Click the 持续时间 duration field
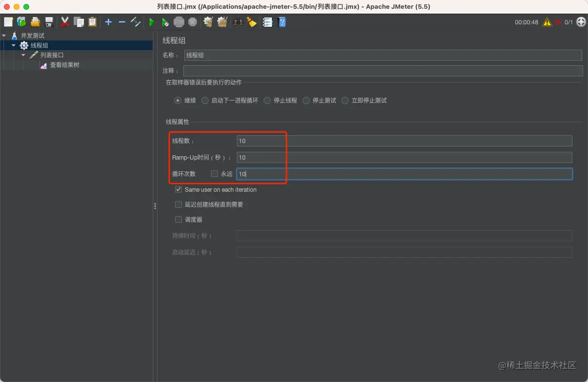 pyautogui.click(x=404, y=236)
